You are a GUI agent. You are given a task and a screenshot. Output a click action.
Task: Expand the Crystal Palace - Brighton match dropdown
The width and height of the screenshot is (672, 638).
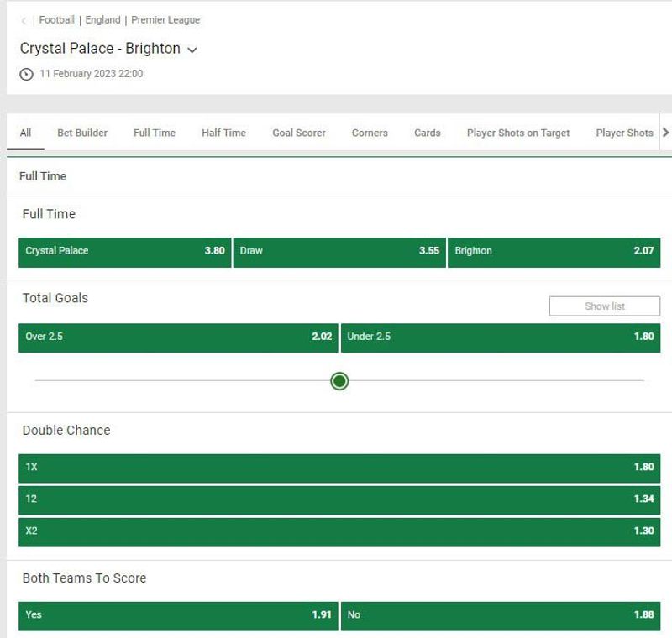(x=192, y=50)
